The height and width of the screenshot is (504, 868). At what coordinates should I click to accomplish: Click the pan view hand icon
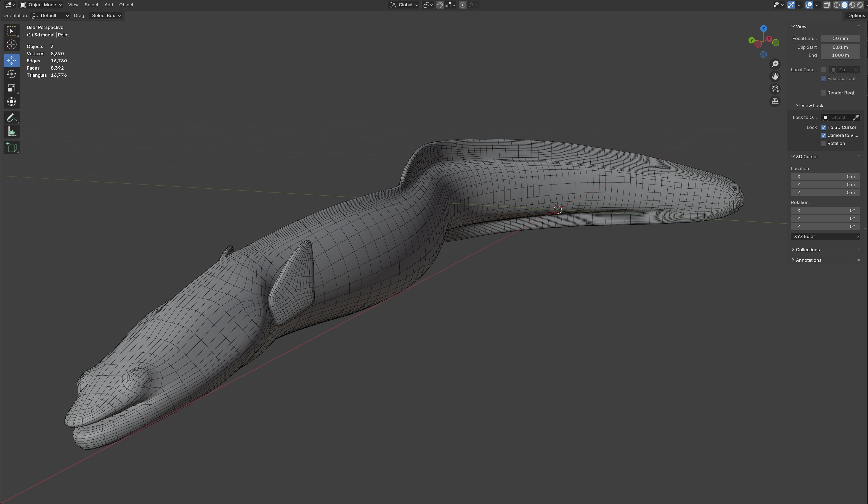[775, 76]
